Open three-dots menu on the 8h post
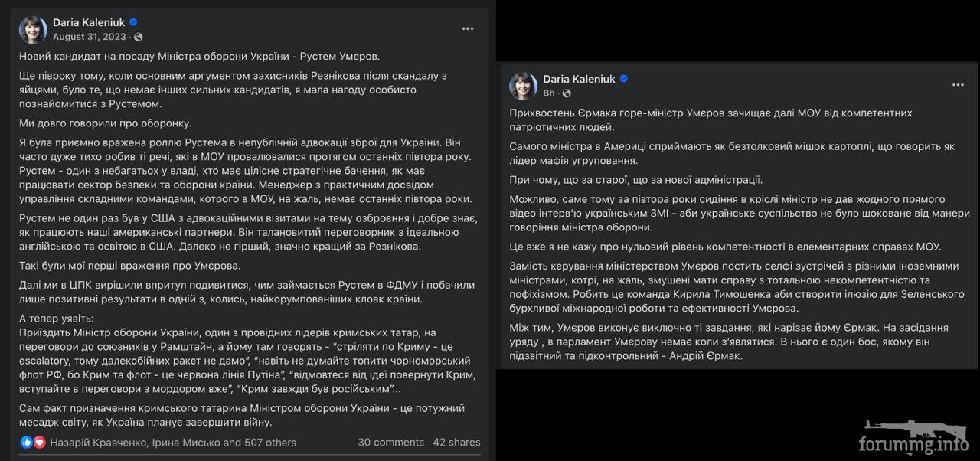980x461 pixels. click(957, 85)
